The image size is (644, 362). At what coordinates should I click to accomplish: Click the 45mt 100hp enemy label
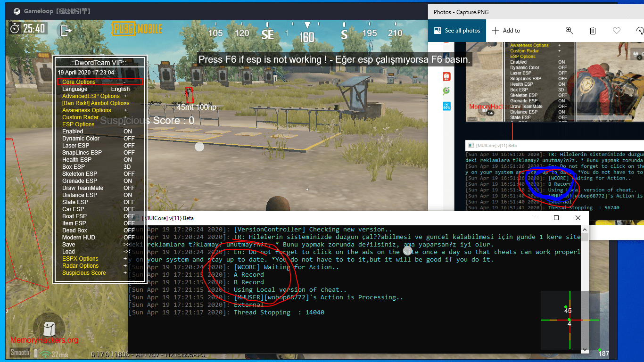tap(197, 107)
